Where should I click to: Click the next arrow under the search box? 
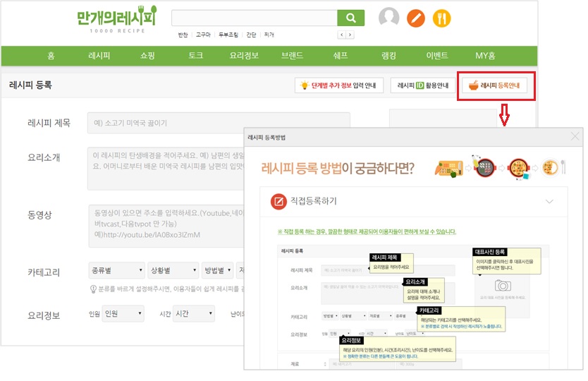350,35
